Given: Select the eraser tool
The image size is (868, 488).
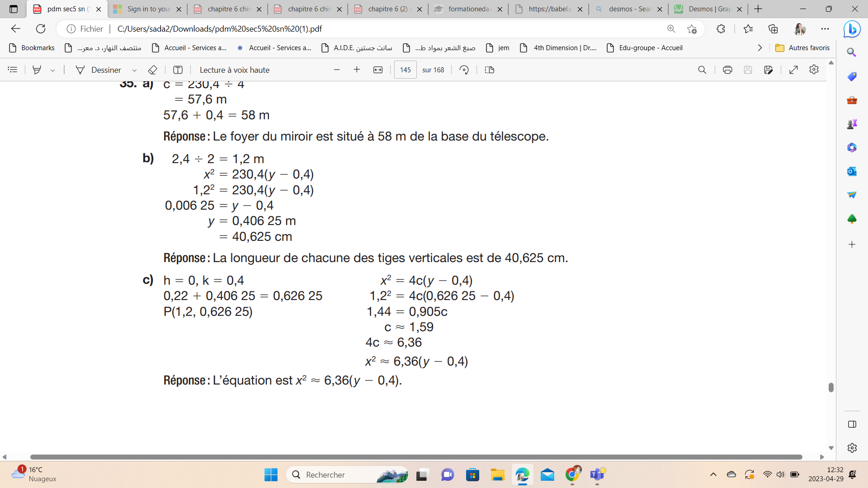Looking at the screenshot, I should coord(152,70).
